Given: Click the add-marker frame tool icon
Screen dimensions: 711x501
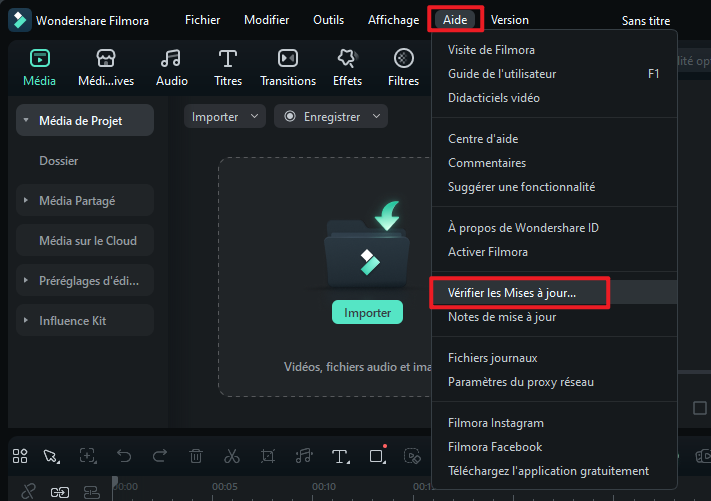Looking at the screenshot, I should [88, 456].
